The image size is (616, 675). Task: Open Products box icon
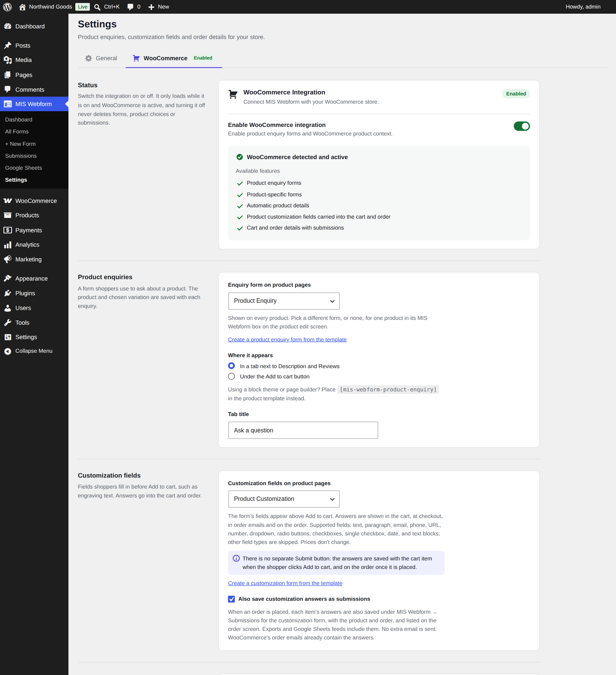(x=8, y=215)
